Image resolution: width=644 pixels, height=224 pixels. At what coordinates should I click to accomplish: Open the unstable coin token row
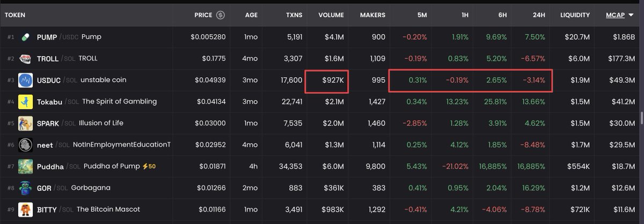[322, 80]
